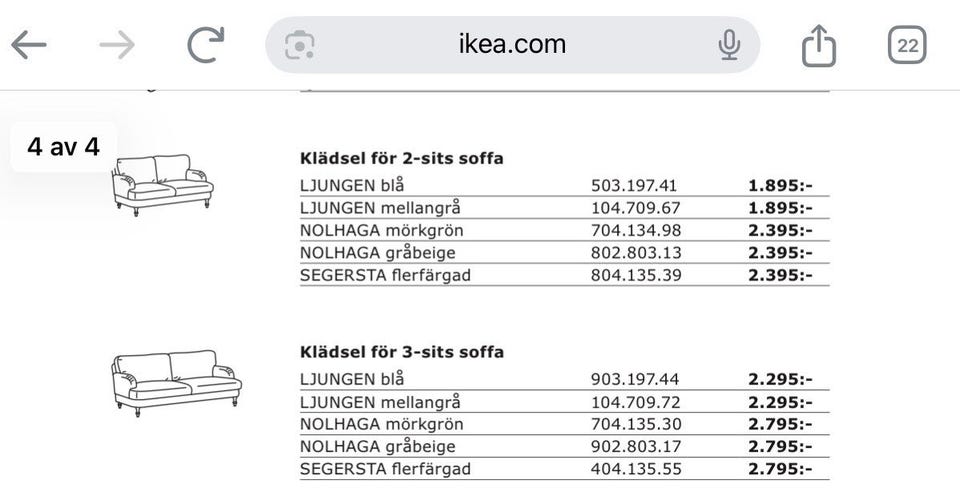Tap the 3-seat sofa illustration
Image resolution: width=960 pixels, height=504 pixels.
click(x=176, y=378)
